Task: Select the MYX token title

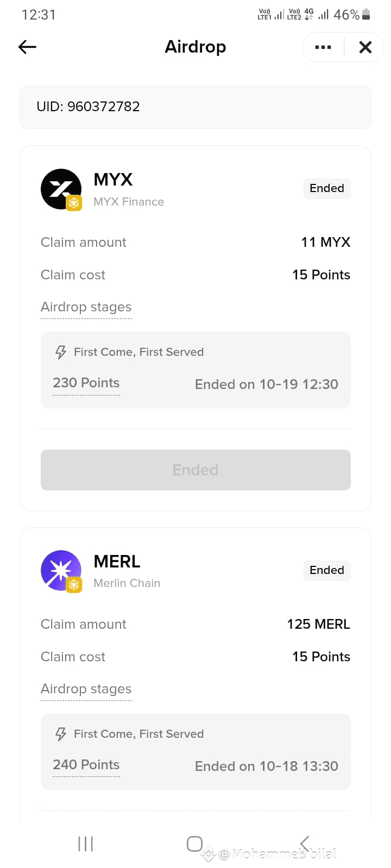Action: point(113,180)
